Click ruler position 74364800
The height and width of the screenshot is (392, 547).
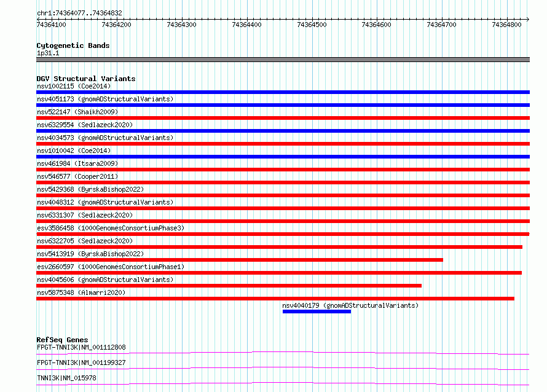click(x=506, y=25)
